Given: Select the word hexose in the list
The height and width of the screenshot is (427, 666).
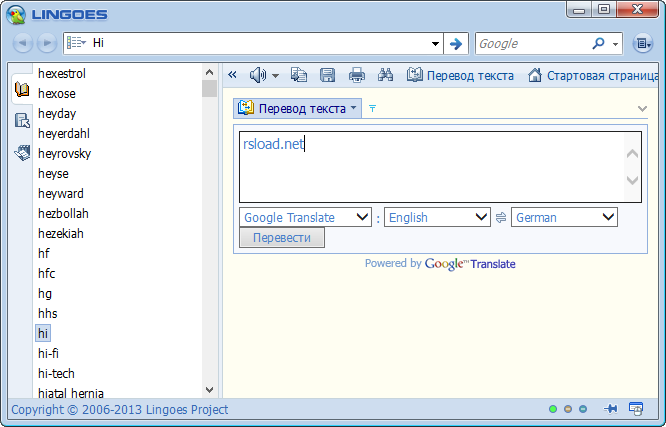Looking at the screenshot, I should point(57,93).
